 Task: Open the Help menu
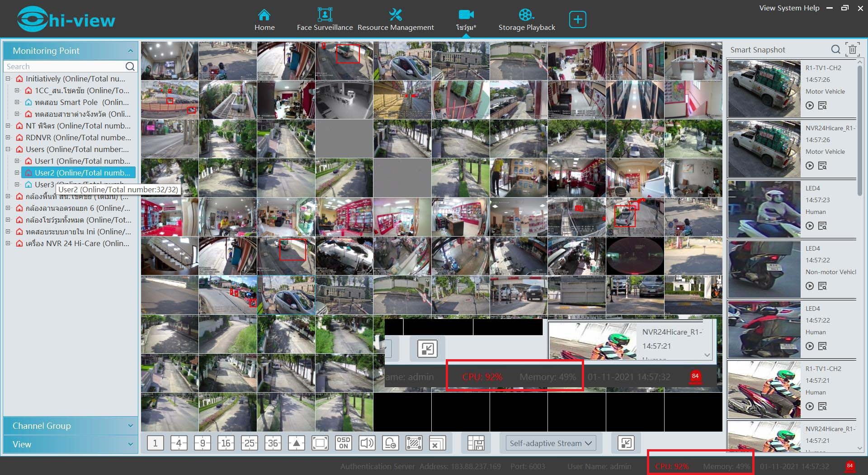[x=811, y=8]
